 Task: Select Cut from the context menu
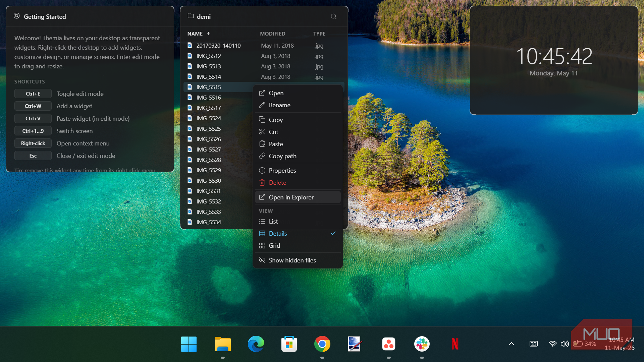298,132
